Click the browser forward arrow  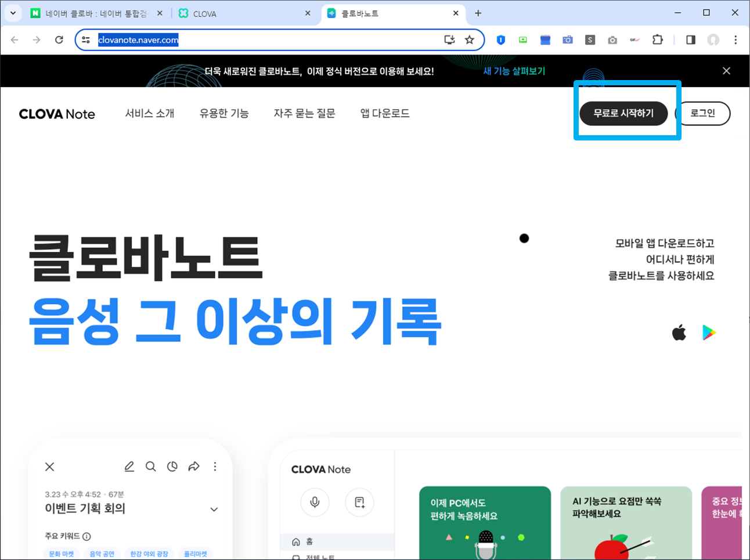[x=37, y=40]
